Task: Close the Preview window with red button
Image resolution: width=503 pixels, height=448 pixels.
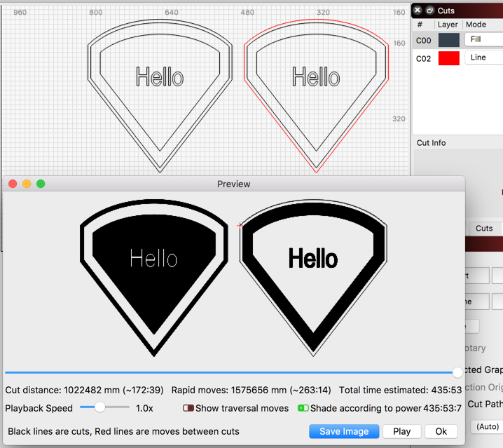Action: coord(13,184)
